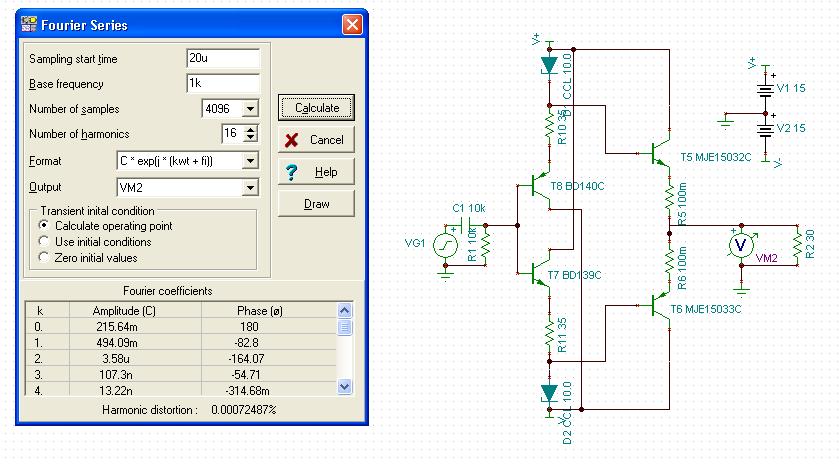Click the Cancel button
The height and width of the screenshot is (464, 839).
coord(316,140)
